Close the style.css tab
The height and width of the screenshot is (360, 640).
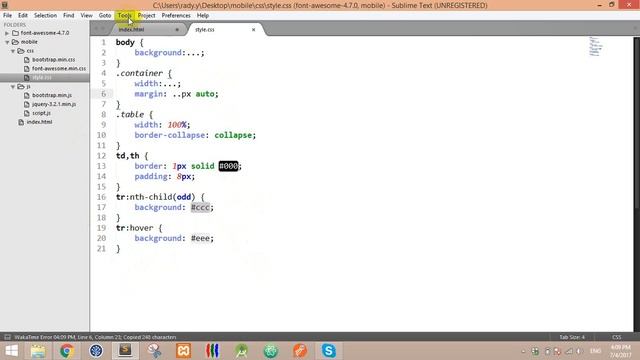tap(253, 29)
